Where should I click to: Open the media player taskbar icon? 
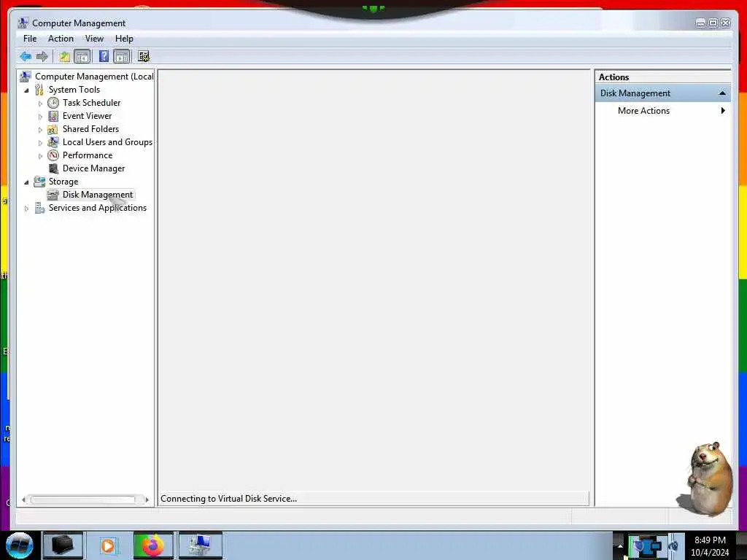click(x=108, y=545)
